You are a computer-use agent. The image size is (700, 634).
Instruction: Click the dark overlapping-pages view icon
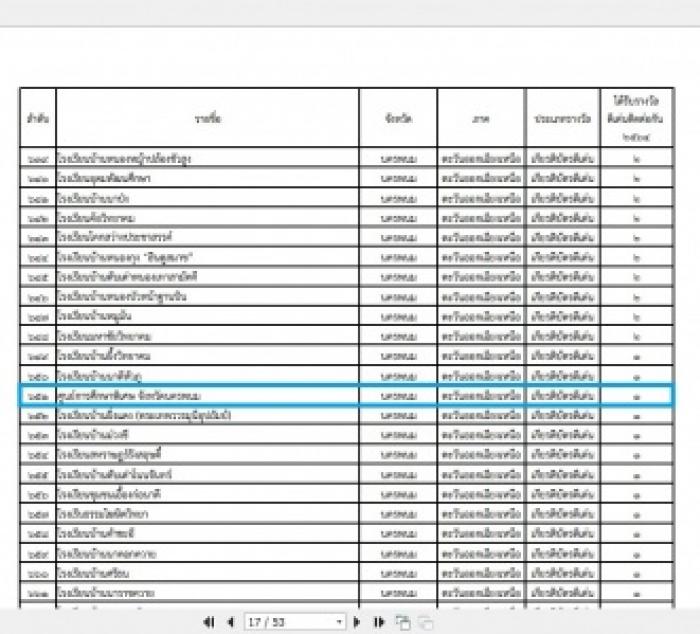tap(403, 622)
